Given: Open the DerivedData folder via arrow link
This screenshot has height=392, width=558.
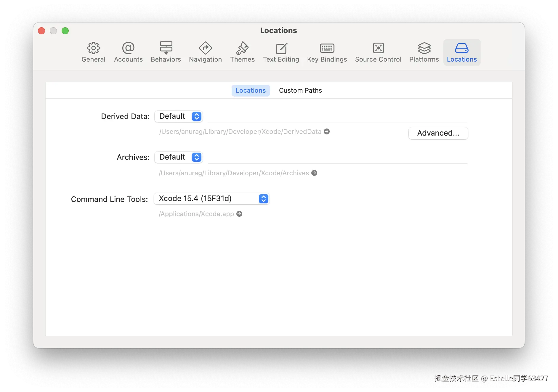Looking at the screenshot, I should point(327,131).
